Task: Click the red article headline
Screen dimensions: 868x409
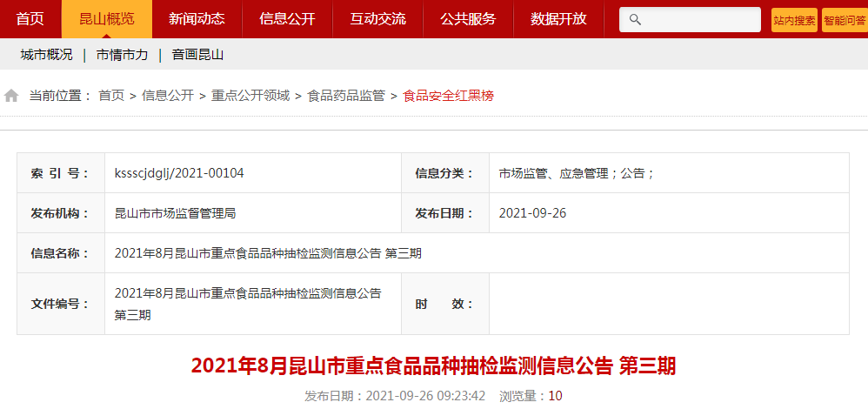Action: pyautogui.click(x=433, y=366)
